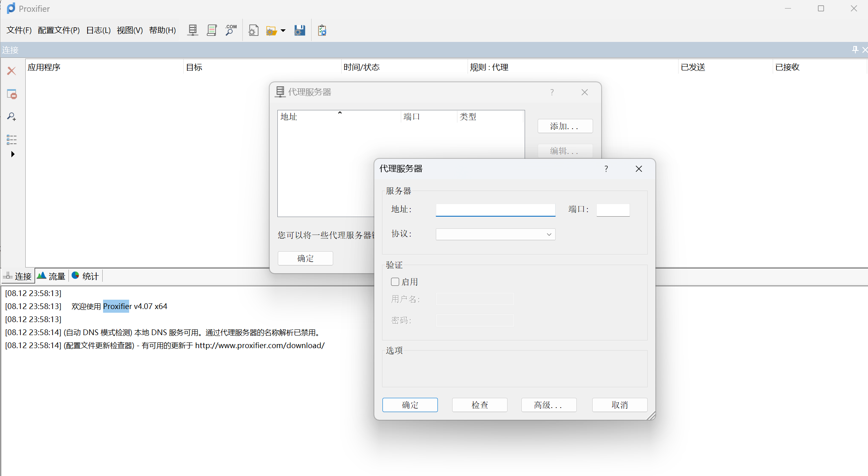Click the Proxifier app logo icon

coord(11,8)
